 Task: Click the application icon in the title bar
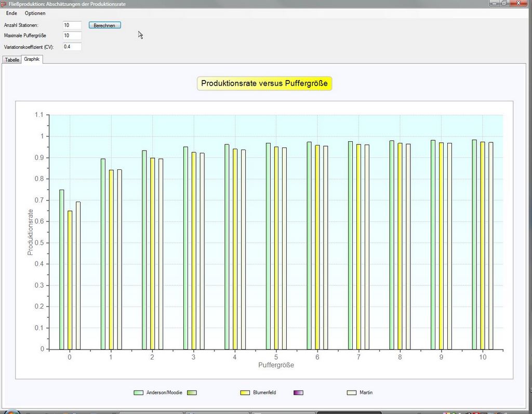4,4
